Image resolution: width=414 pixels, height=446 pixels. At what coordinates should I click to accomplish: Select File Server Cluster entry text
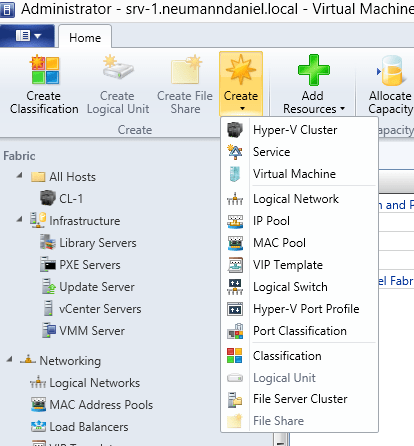(x=300, y=399)
